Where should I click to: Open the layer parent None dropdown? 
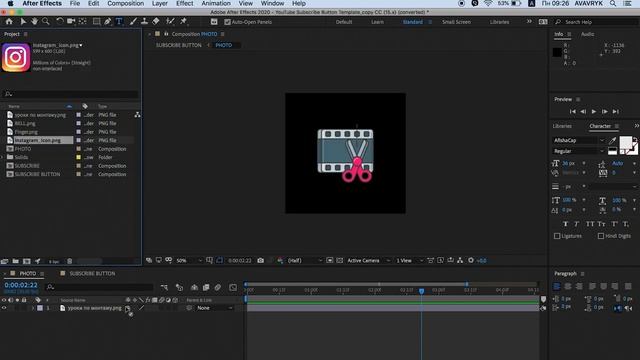pos(214,308)
